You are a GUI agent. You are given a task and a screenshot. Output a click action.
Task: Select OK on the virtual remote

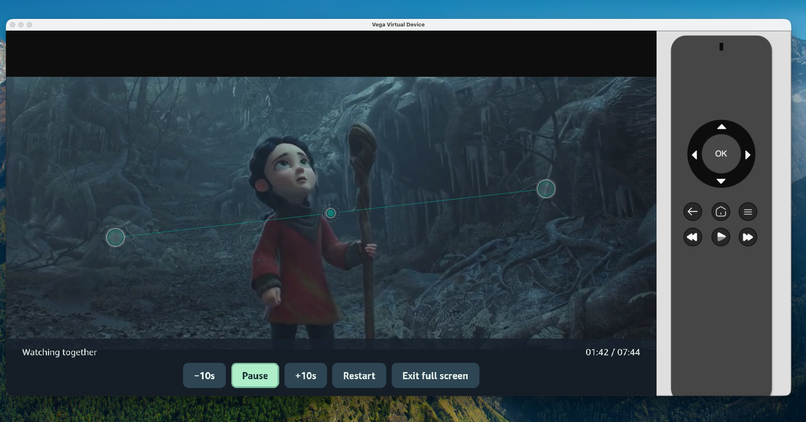721,154
